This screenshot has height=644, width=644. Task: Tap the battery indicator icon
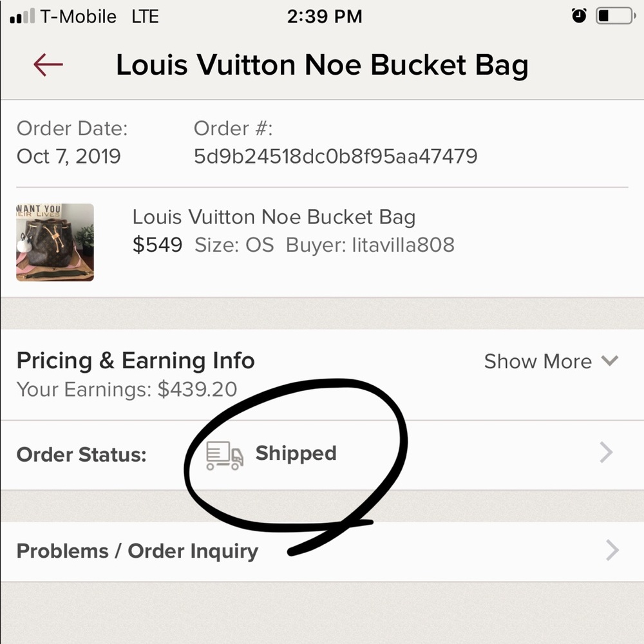pos(615,16)
